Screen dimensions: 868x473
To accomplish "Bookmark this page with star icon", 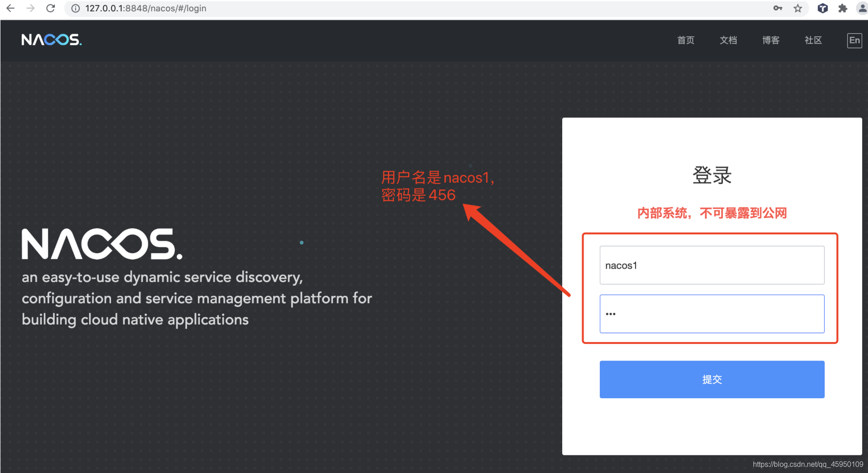I will point(798,8).
